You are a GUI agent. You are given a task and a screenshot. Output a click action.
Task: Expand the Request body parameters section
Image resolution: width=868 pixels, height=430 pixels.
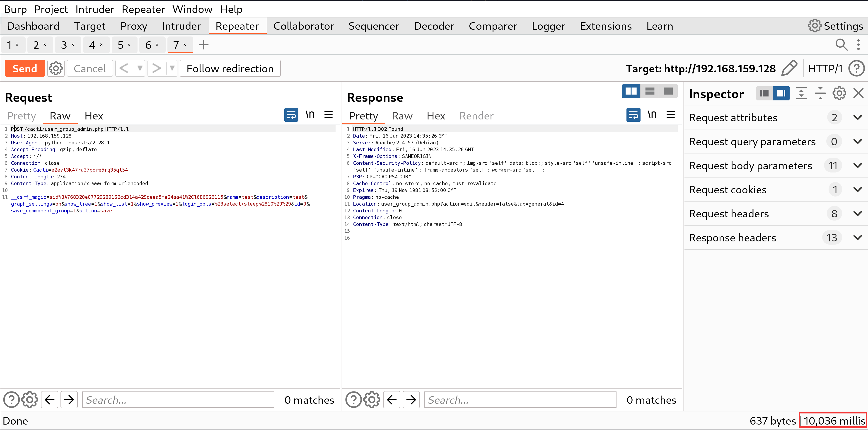(x=858, y=166)
